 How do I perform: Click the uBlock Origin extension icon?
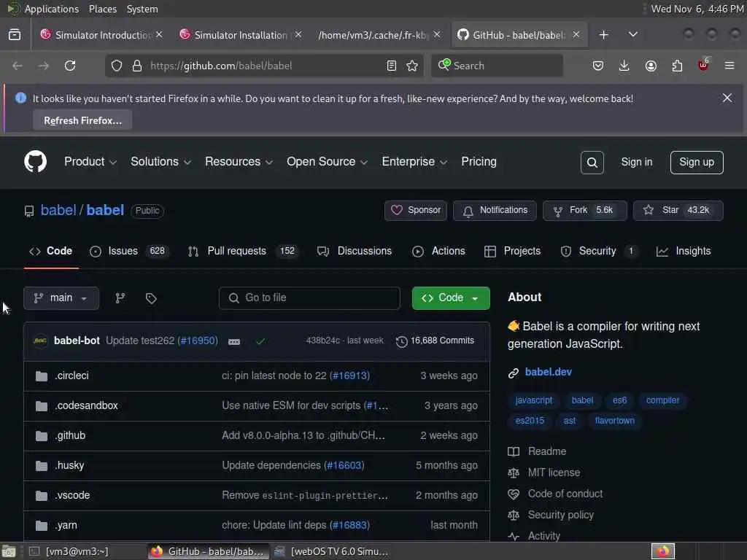pos(703,65)
